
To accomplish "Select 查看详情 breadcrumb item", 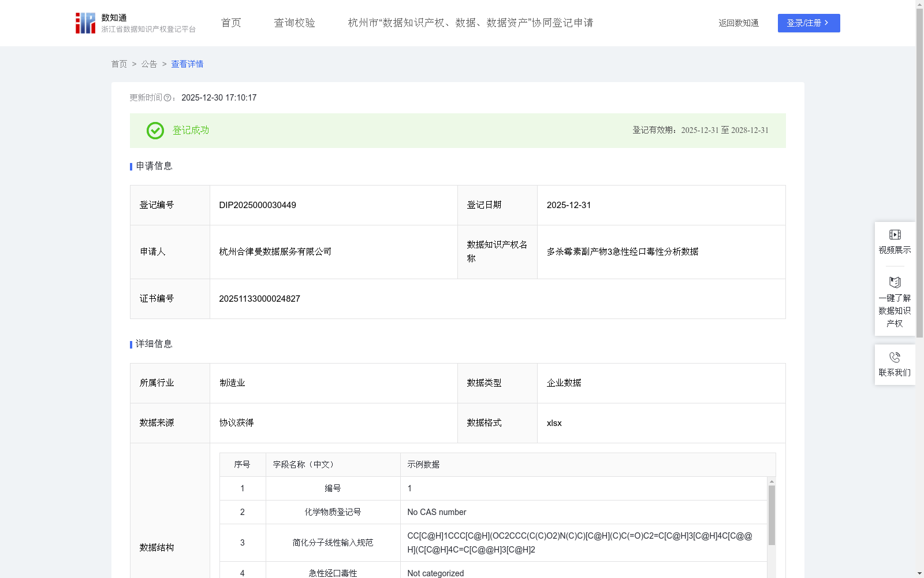I will click(x=187, y=64).
